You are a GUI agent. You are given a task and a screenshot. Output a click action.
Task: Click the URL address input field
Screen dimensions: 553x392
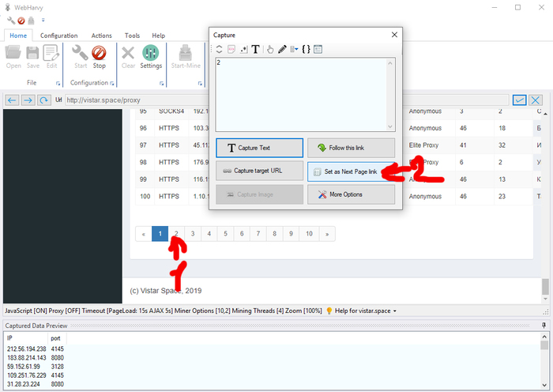coord(284,100)
